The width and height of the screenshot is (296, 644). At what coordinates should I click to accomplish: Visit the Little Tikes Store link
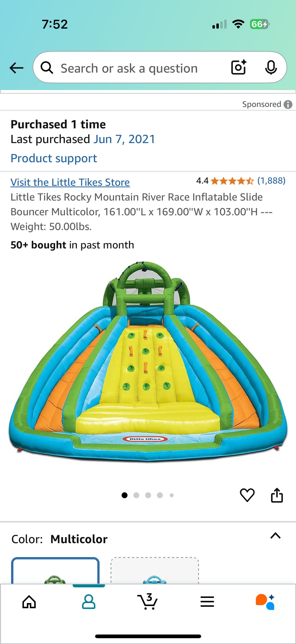click(70, 182)
